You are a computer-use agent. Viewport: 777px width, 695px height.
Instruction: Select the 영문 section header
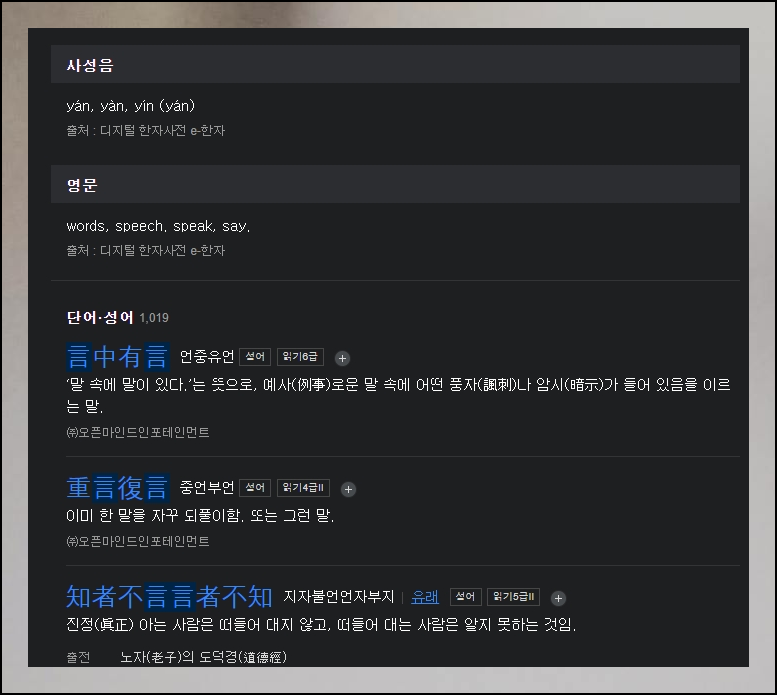[x=395, y=184]
